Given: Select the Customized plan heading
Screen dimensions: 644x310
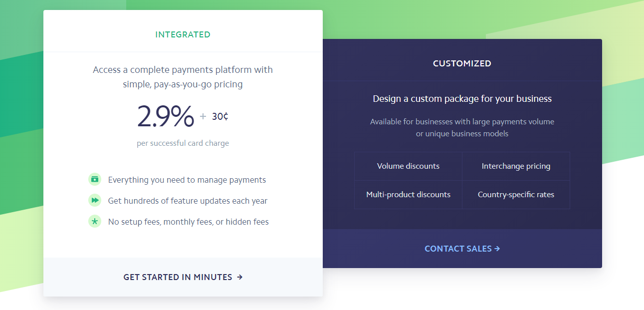Looking at the screenshot, I should click(462, 63).
